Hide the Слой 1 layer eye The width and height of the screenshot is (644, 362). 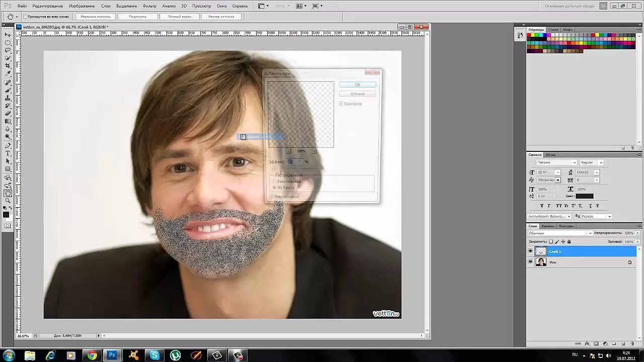tap(530, 251)
